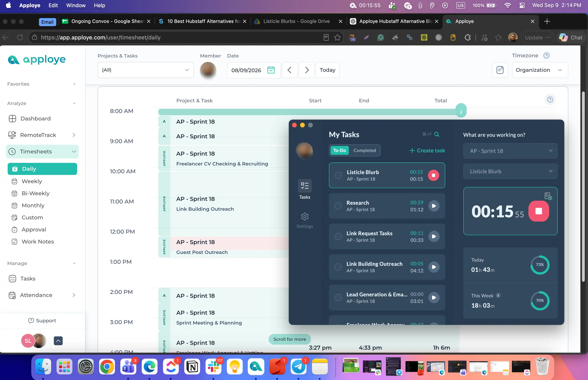Go to the next day arrow
588x380 pixels.
[307, 70]
